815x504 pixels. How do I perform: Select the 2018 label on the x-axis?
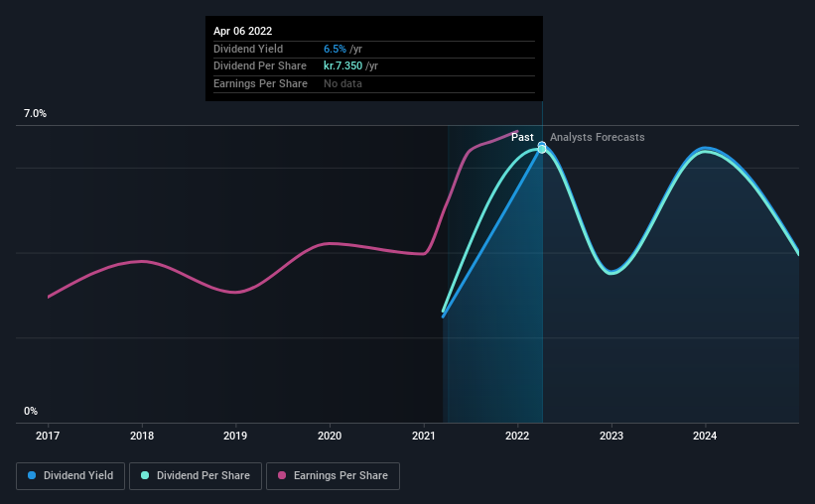pos(142,436)
